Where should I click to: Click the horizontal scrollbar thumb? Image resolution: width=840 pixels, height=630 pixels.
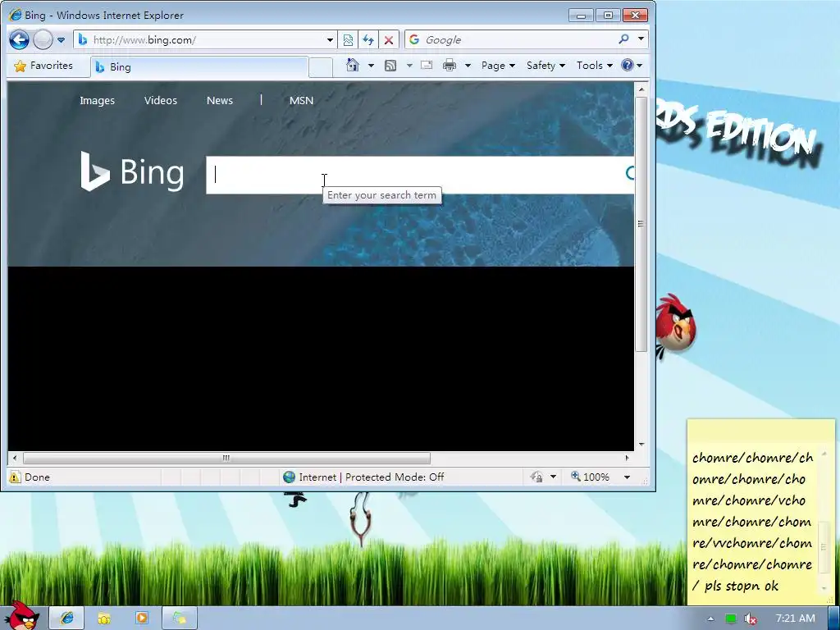pyautogui.click(x=226, y=458)
